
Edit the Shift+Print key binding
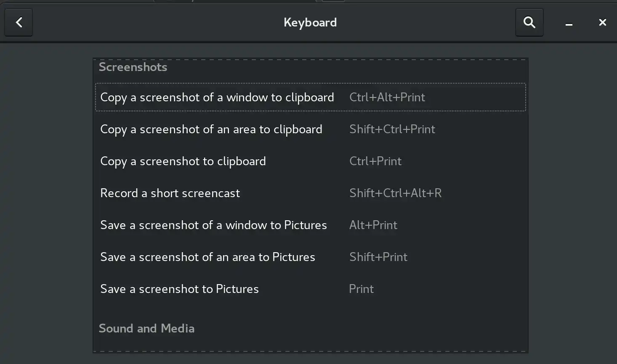click(378, 257)
